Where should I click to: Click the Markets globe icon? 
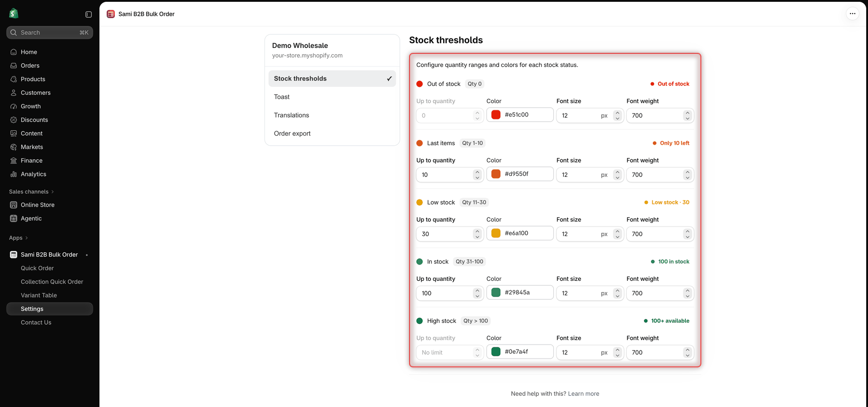click(x=14, y=147)
